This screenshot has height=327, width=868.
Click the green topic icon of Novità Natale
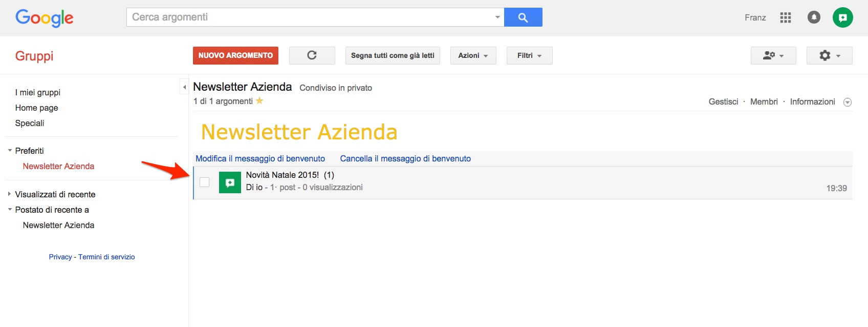(230, 182)
